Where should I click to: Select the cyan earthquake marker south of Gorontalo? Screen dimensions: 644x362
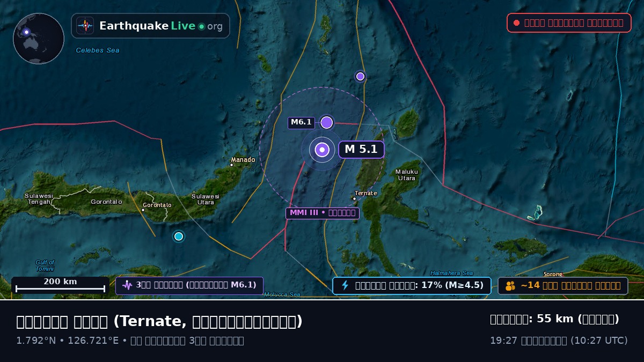[x=179, y=236]
